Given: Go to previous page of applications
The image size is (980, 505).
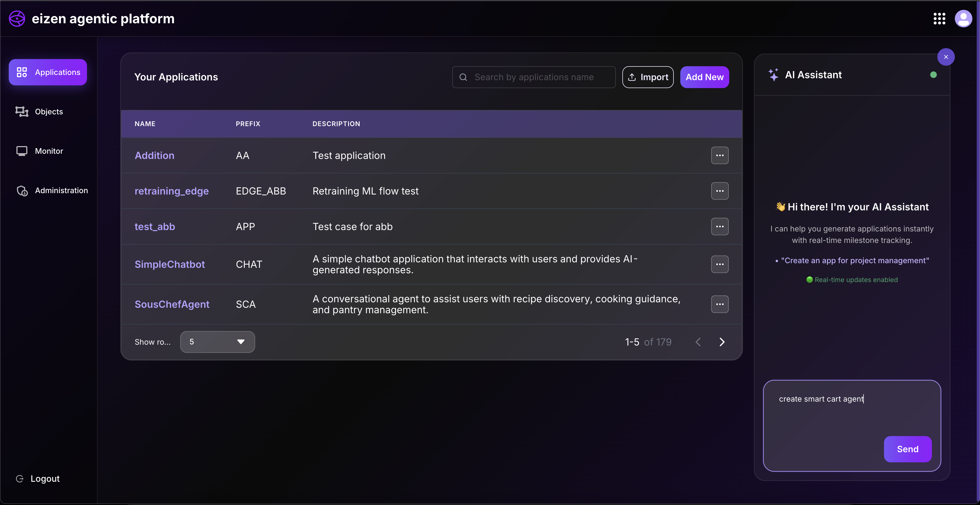Looking at the screenshot, I should click(698, 342).
